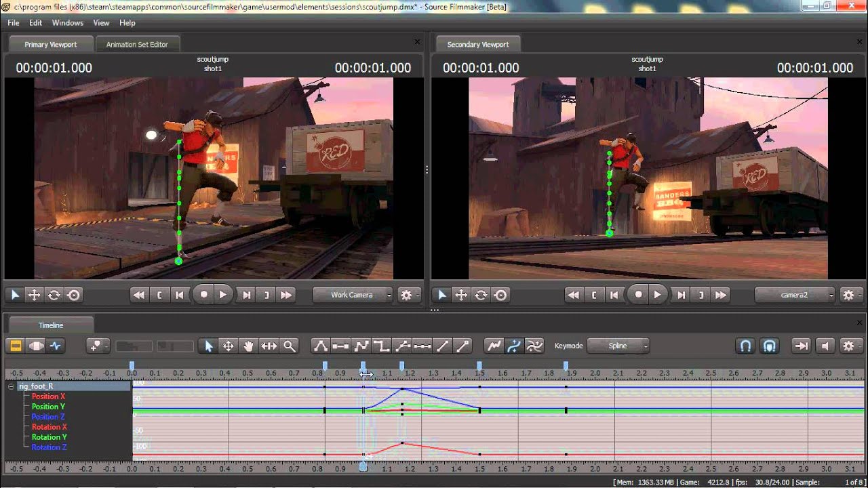Screen dimensions: 868x488
Task: Choose the select manipulator in primary viewport
Action: point(15,295)
